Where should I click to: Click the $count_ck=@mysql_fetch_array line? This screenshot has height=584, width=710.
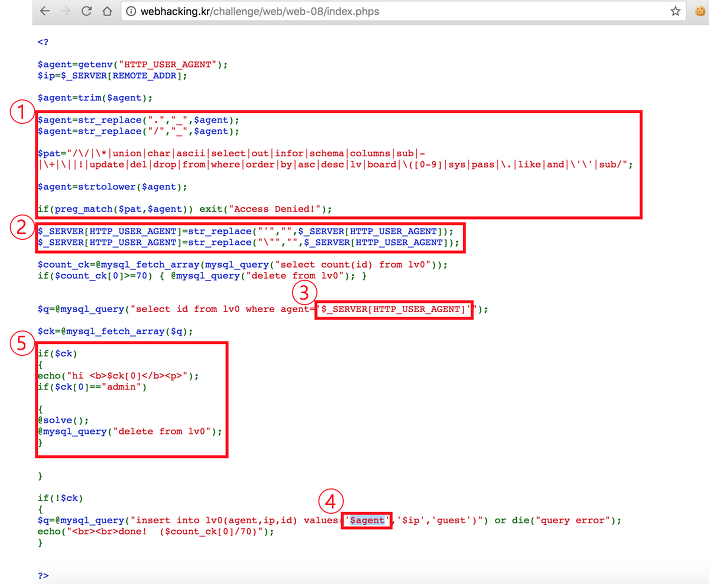point(242,264)
